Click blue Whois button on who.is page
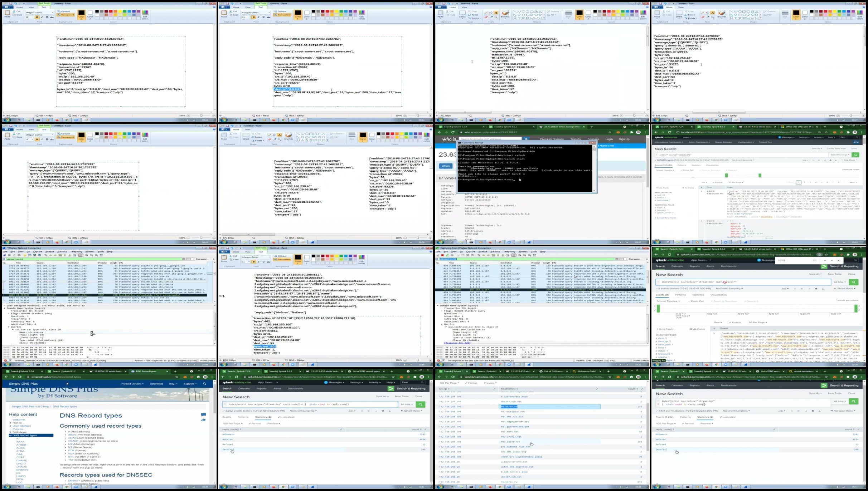Viewport: 868px width, 491px height. tap(446, 166)
